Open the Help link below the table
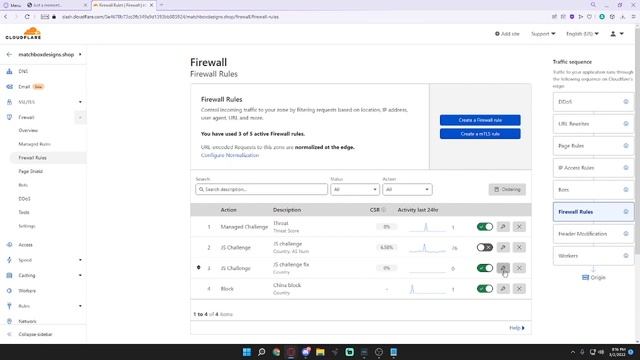The image size is (640, 360). 517,328
